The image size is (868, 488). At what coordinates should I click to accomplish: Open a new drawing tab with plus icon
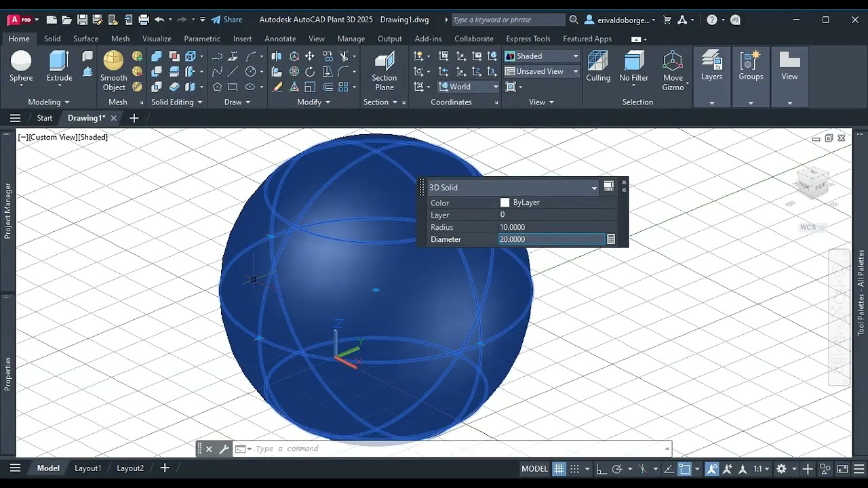[x=134, y=118]
